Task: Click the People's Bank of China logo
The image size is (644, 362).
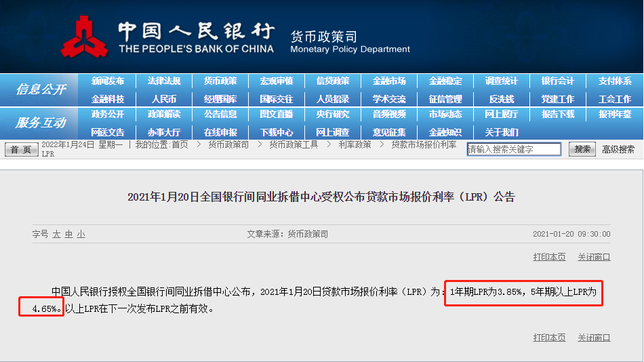Action: 83,37
